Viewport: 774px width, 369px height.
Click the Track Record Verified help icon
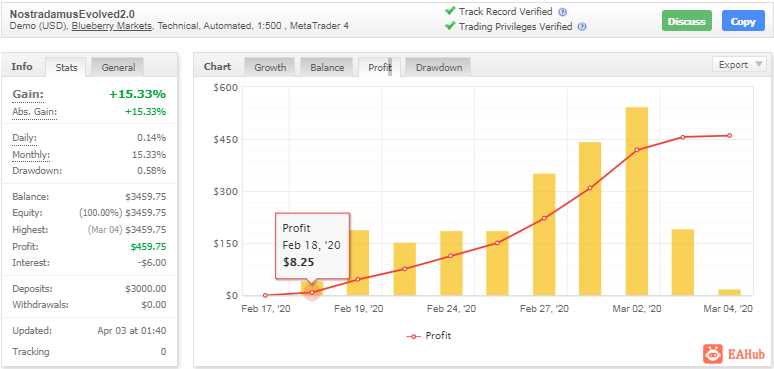pyautogui.click(x=562, y=12)
